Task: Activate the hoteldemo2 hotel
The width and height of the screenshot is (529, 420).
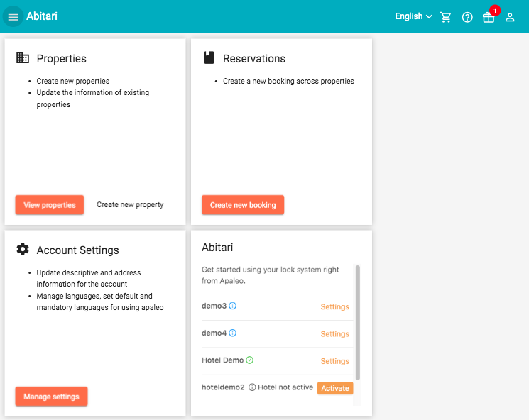Action: click(335, 388)
